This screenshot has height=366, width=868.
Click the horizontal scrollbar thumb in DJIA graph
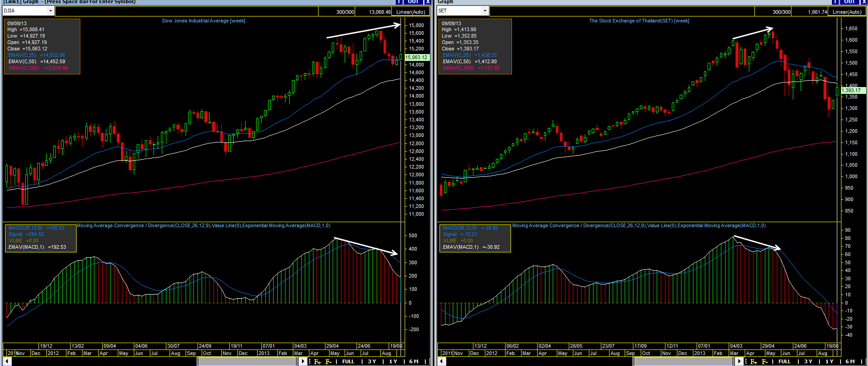[248, 361]
